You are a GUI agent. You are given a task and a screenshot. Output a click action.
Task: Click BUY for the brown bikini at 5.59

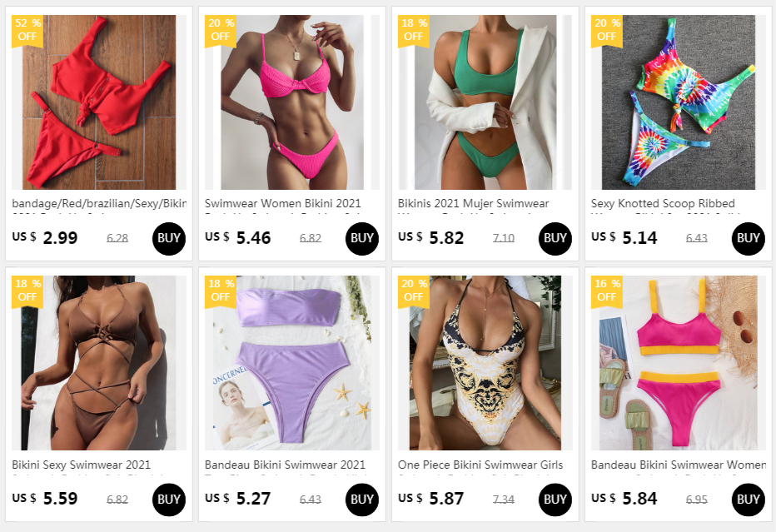(x=169, y=500)
